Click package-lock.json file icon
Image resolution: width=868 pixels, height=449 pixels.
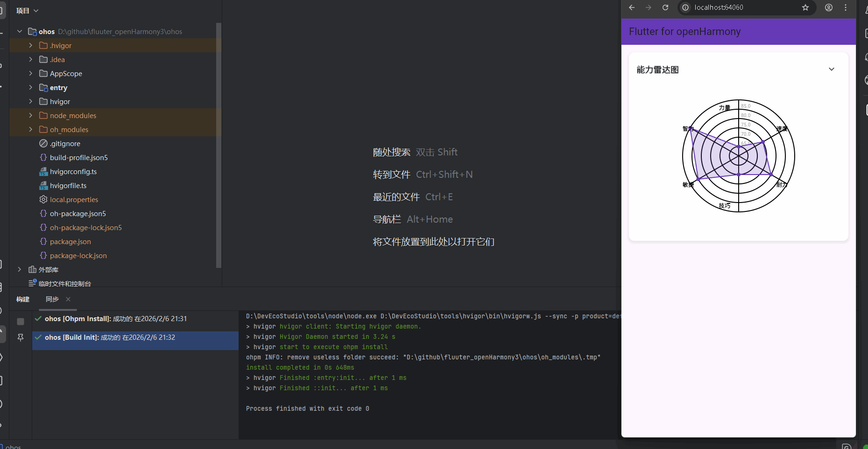click(43, 255)
